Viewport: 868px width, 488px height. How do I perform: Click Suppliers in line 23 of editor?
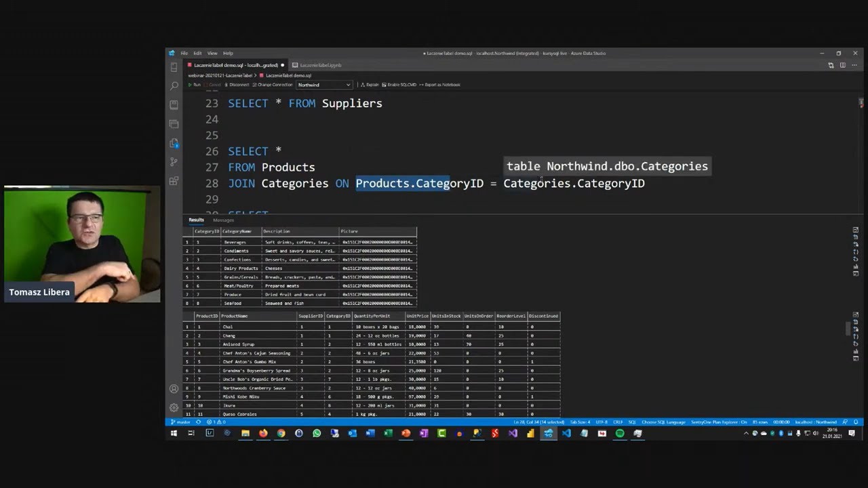tap(352, 104)
